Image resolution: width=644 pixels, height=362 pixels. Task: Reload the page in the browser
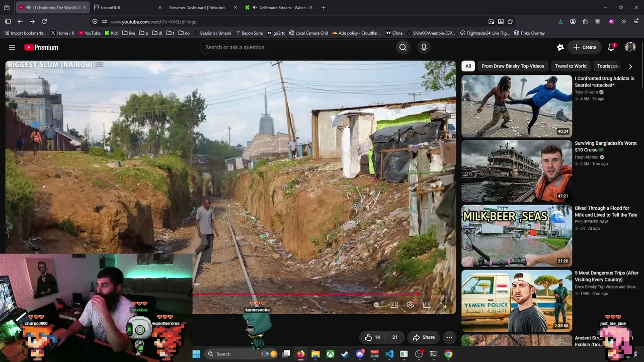[44, 22]
